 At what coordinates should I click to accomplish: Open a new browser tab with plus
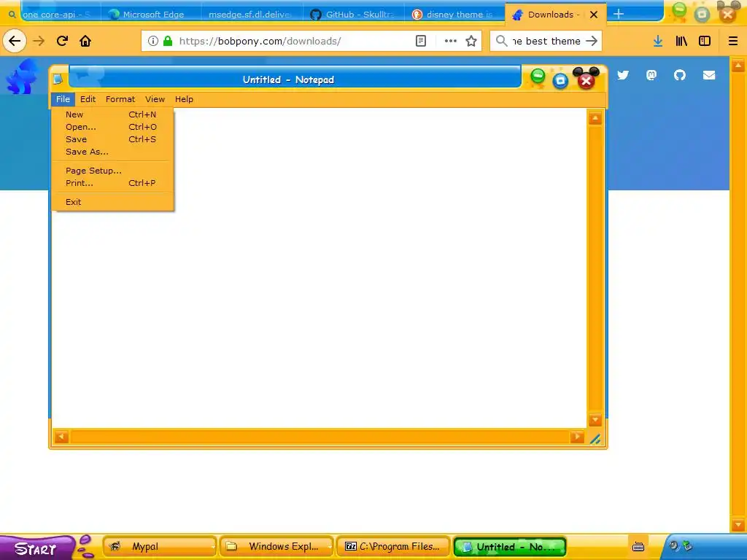pos(619,14)
